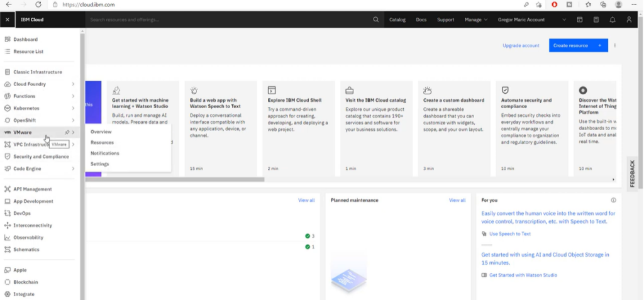Viewport: 644px width, 300px height.
Task: Click the Resource List icon
Action: 7,52
